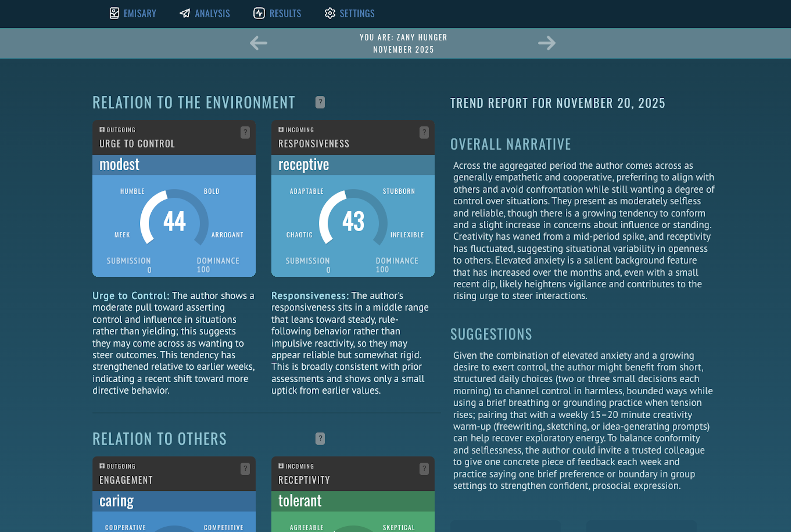Screen dimensions: 791x532
Task: Click the Results pulse icon
Action: [259, 13]
